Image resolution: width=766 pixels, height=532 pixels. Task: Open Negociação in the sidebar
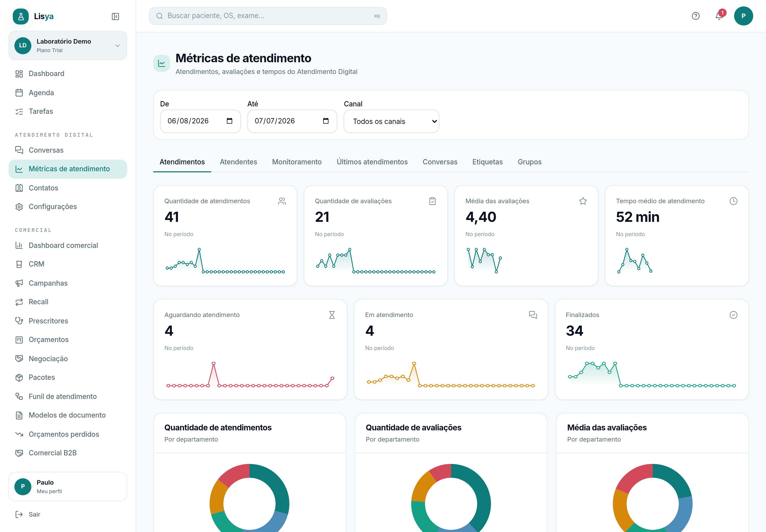(68, 359)
